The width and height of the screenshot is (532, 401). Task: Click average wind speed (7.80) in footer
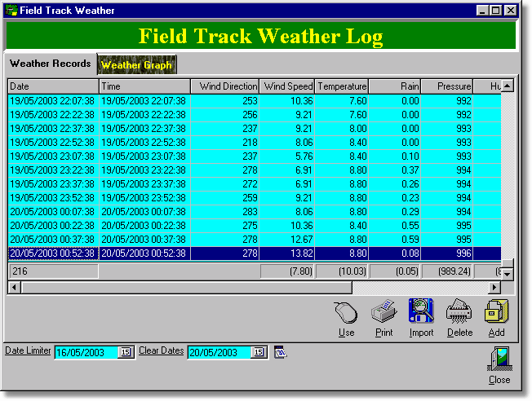pos(287,271)
